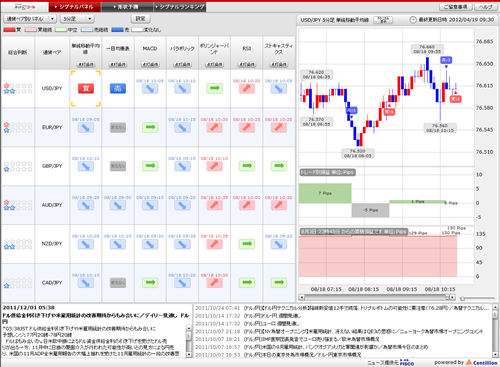
Task: Click the chart zoom slider handle
Action: coord(462,298)
